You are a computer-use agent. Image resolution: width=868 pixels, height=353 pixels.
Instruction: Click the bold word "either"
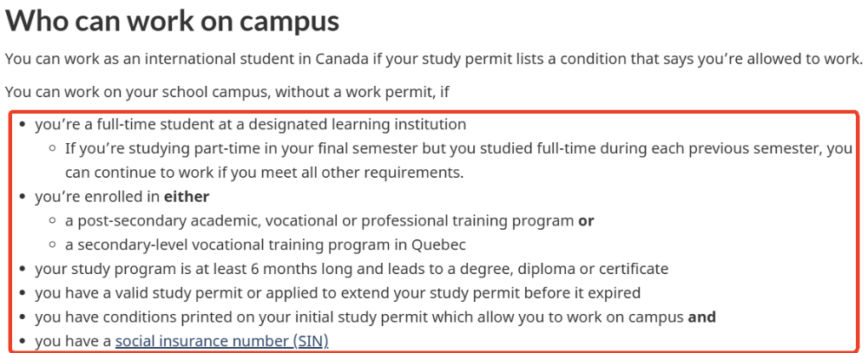click(187, 196)
